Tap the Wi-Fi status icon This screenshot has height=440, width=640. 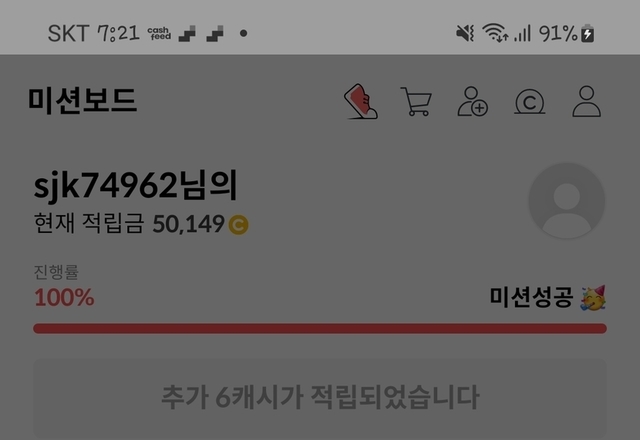(x=495, y=33)
